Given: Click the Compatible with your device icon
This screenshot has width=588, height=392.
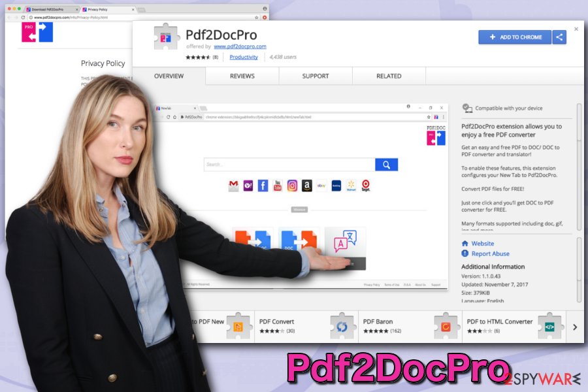Looking at the screenshot, I should point(467,108).
